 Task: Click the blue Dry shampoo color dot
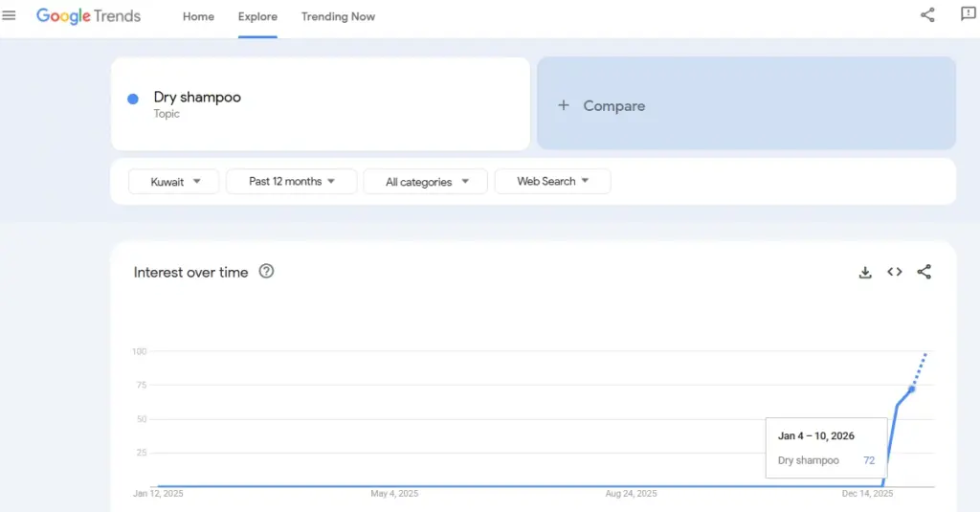[x=133, y=99]
